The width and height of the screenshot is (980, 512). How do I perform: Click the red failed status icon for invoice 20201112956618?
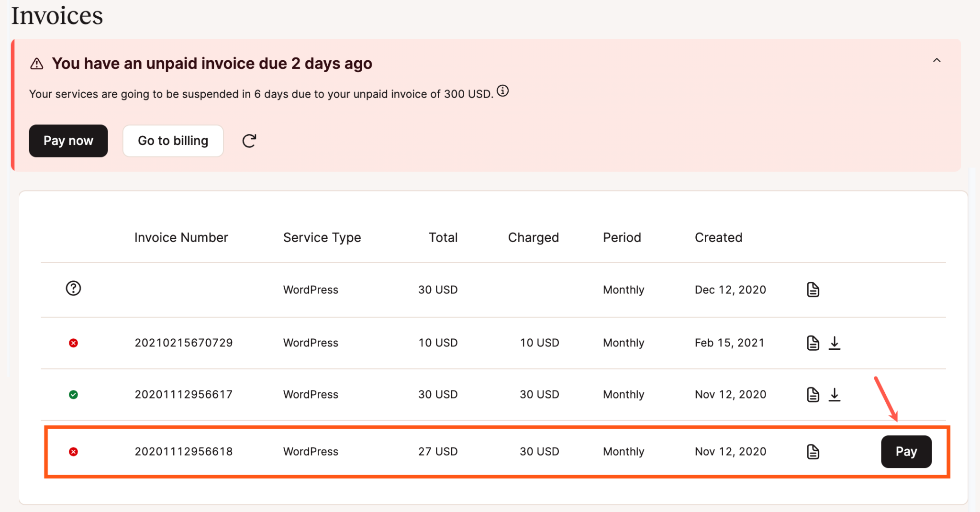coord(73,451)
